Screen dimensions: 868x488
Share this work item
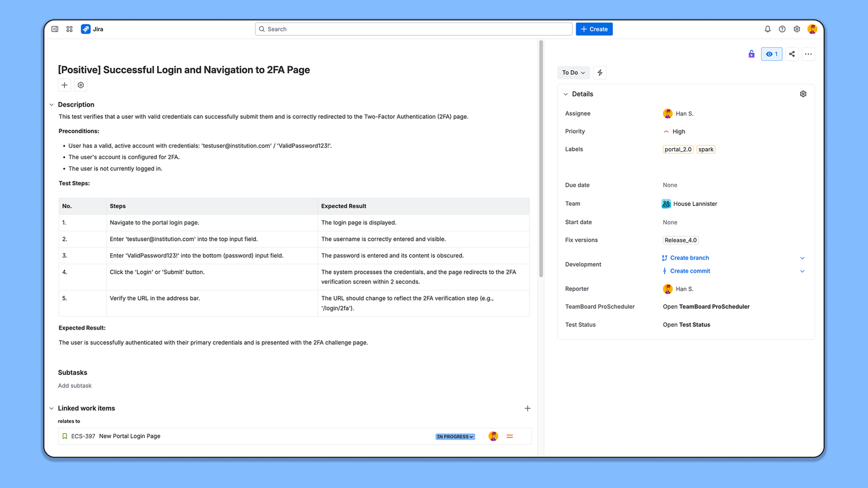(792, 54)
